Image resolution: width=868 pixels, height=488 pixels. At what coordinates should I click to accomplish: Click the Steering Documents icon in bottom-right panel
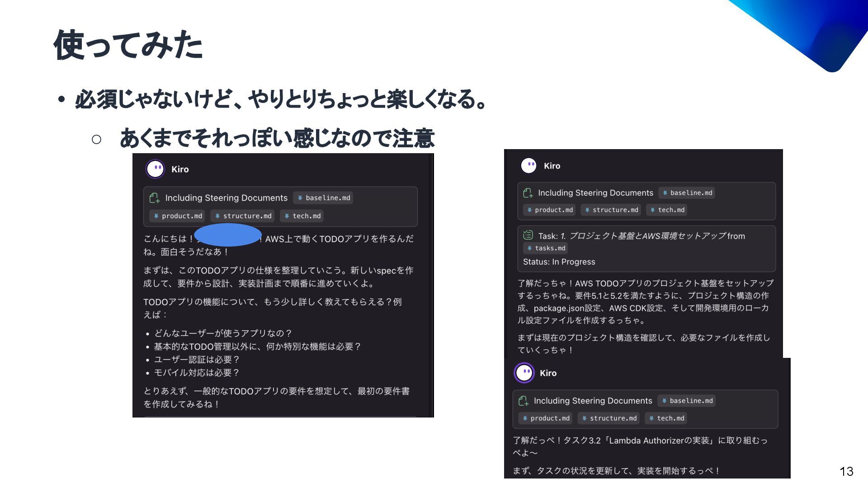point(524,401)
